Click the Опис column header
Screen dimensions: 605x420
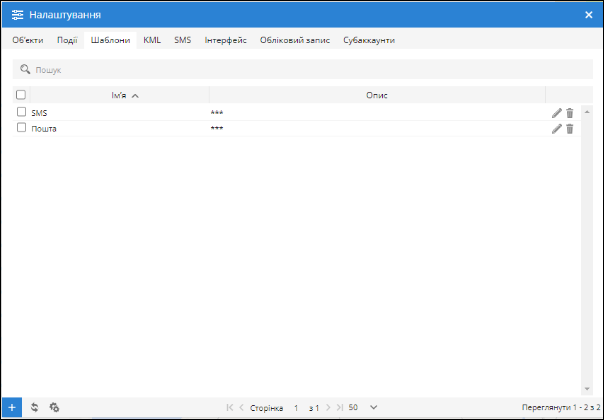pyautogui.click(x=377, y=95)
